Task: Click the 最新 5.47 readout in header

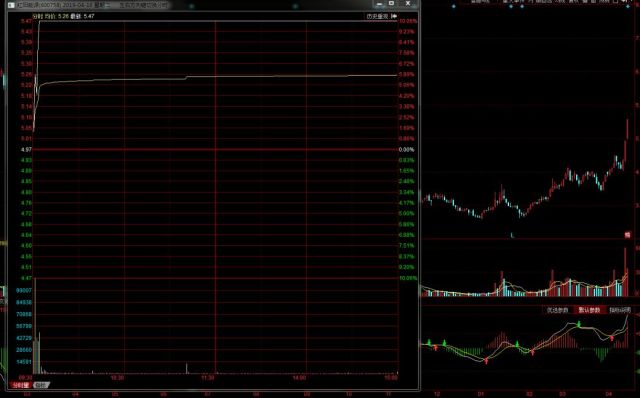Action: (82, 16)
